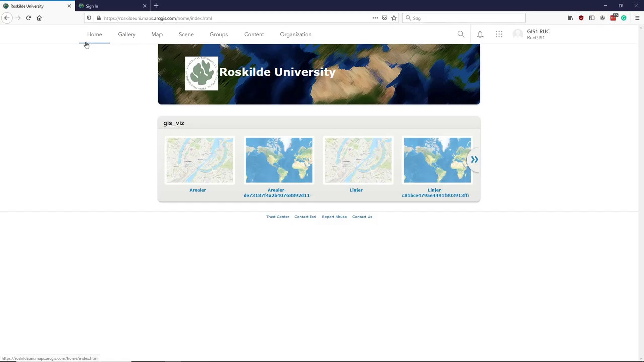Open the Groups navigation item

[219, 34]
